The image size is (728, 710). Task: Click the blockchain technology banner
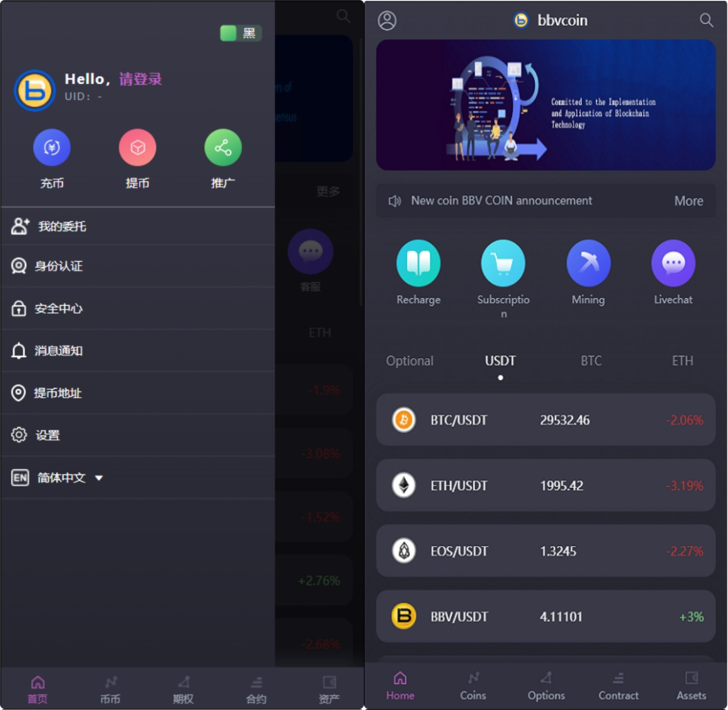click(546, 105)
